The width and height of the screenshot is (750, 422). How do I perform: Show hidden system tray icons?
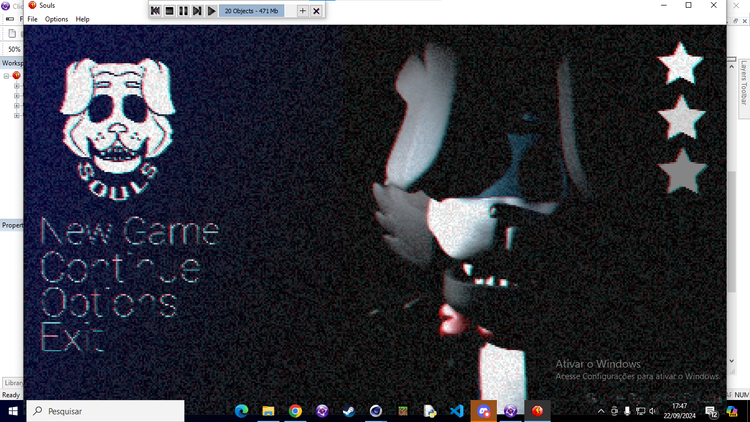click(601, 411)
